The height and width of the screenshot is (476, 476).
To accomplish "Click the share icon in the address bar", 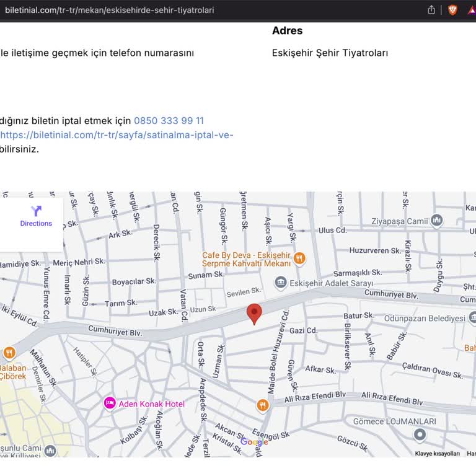I will pos(431,10).
